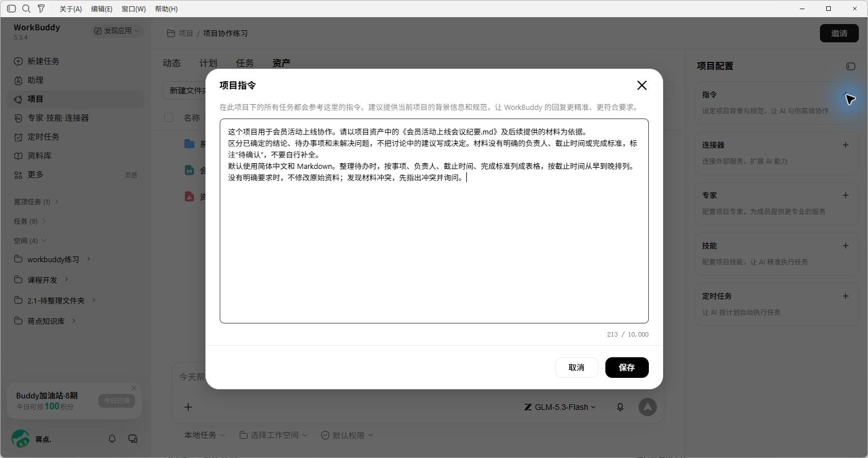Close the 项目指令 dialog
Viewport: 868px width, 458px height.
click(x=642, y=85)
